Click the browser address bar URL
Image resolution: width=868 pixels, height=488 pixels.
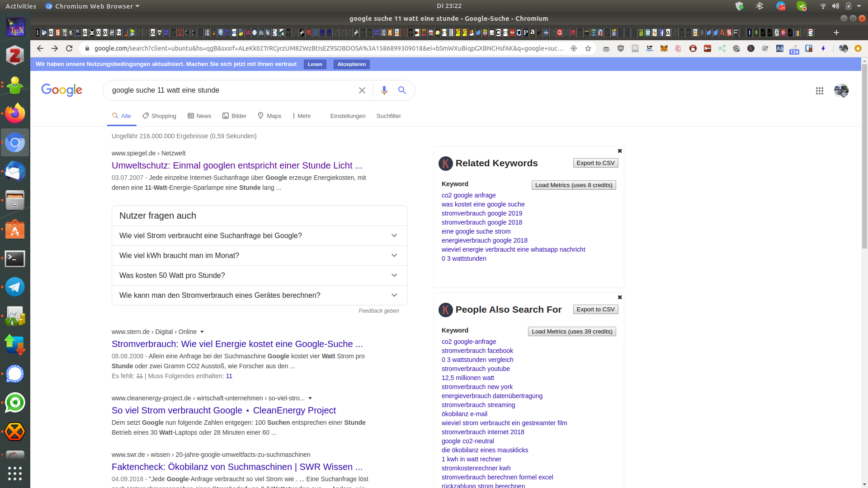[x=329, y=48]
